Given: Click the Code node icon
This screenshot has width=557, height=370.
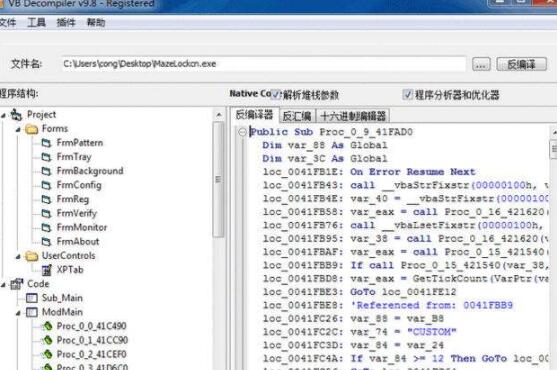Looking at the screenshot, I should click(17, 284).
